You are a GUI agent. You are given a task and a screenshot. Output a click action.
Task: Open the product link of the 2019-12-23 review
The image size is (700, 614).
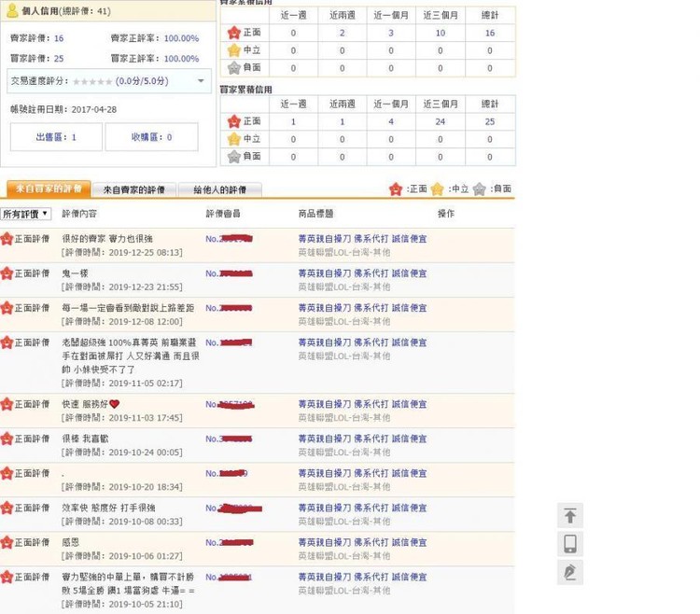click(x=362, y=273)
